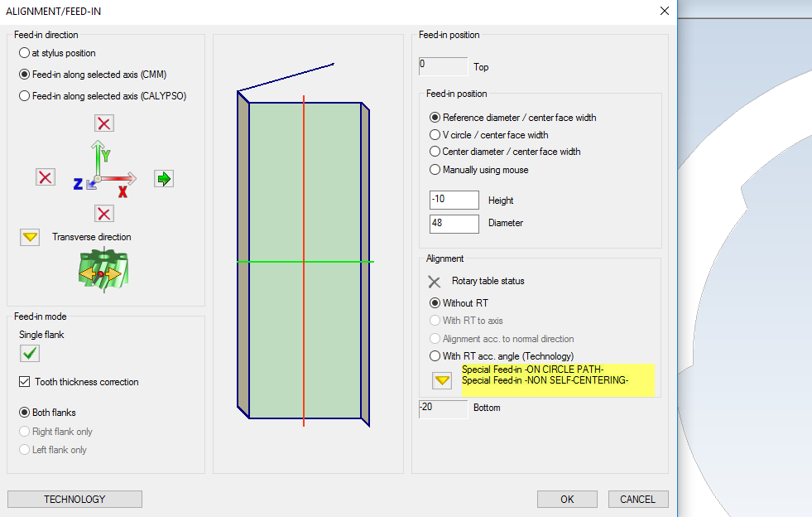The width and height of the screenshot is (812, 517).
Task: Click the Top value input field
Action: (444, 66)
